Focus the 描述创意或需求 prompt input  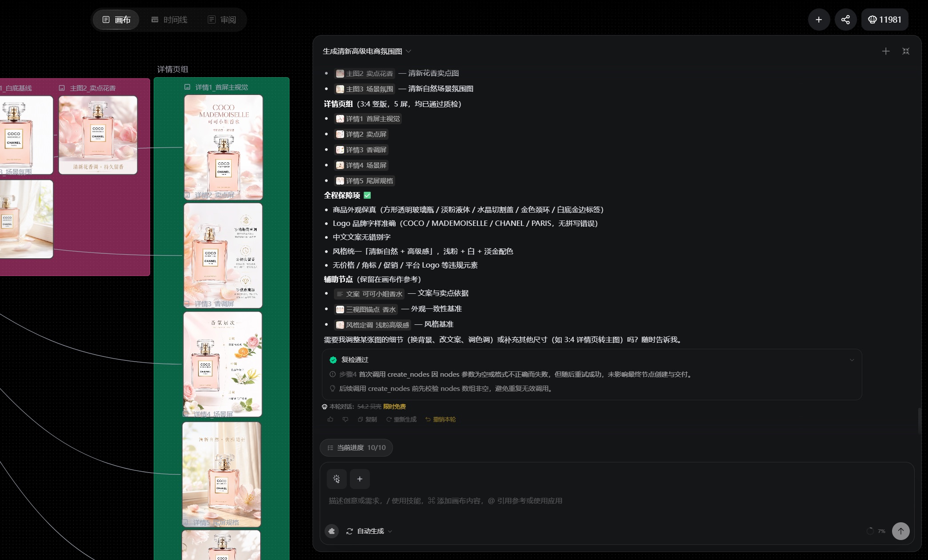(x=616, y=501)
